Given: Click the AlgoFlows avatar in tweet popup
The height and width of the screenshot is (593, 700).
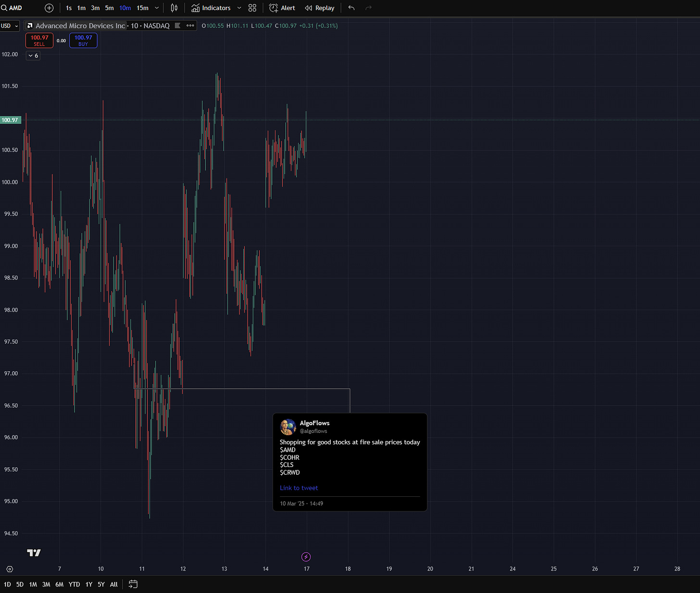Looking at the screenshot, I should [x=288, y=427].
